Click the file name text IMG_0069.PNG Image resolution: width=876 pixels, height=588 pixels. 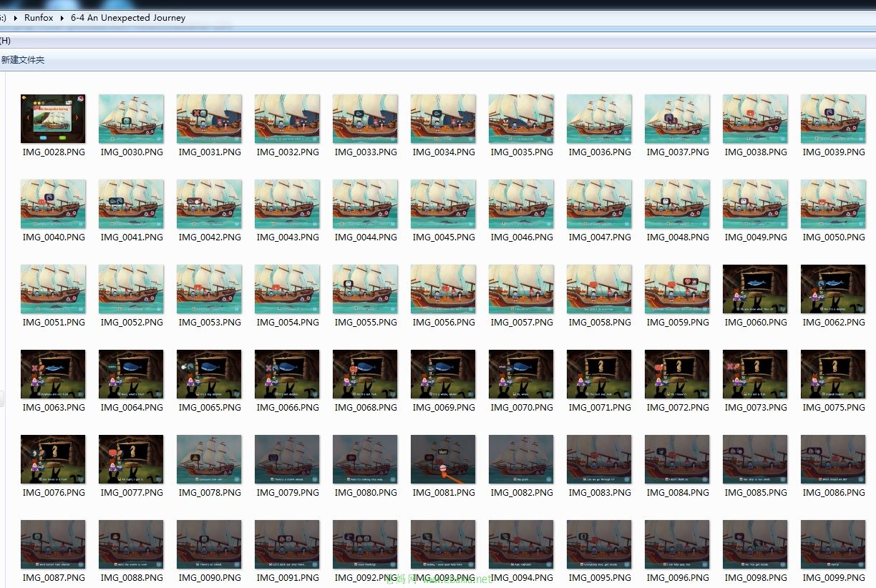point(444,408)
